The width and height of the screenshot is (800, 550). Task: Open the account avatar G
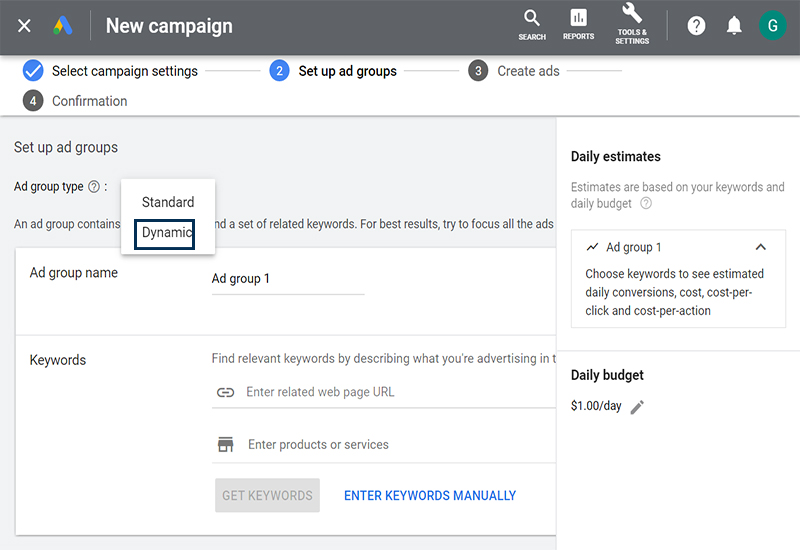pos(772,26)
